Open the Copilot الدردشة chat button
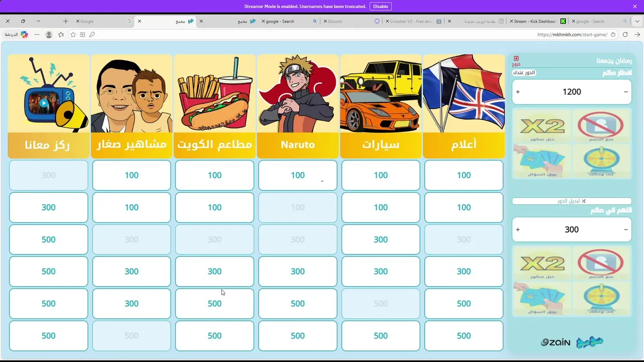The width and height of the screenshot is (644, 362). point(17,35)
